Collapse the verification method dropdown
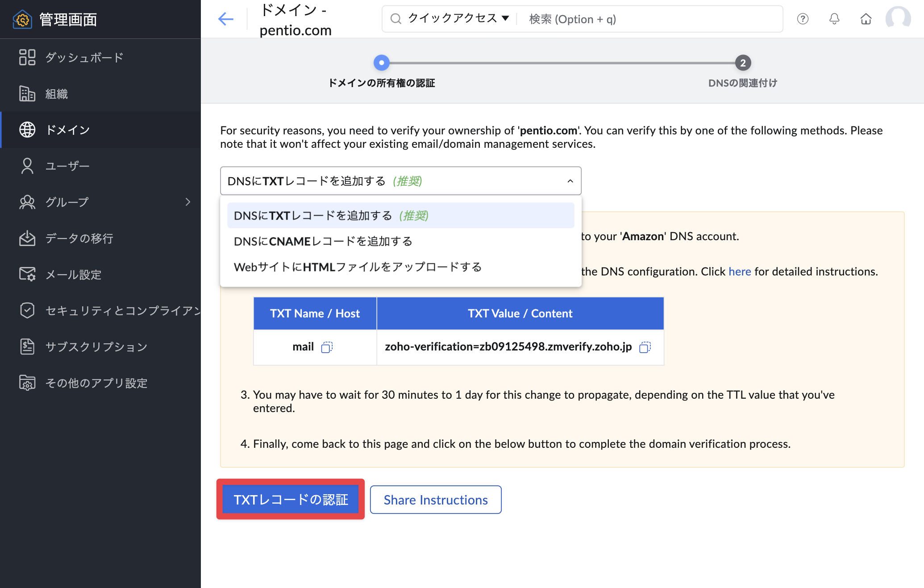 pos(570,181)
